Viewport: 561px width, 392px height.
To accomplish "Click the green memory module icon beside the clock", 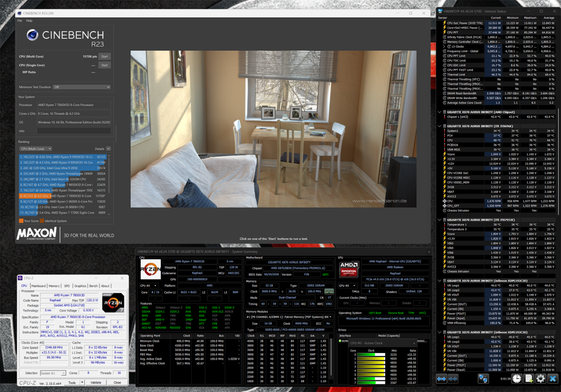I will pos(329,291).
